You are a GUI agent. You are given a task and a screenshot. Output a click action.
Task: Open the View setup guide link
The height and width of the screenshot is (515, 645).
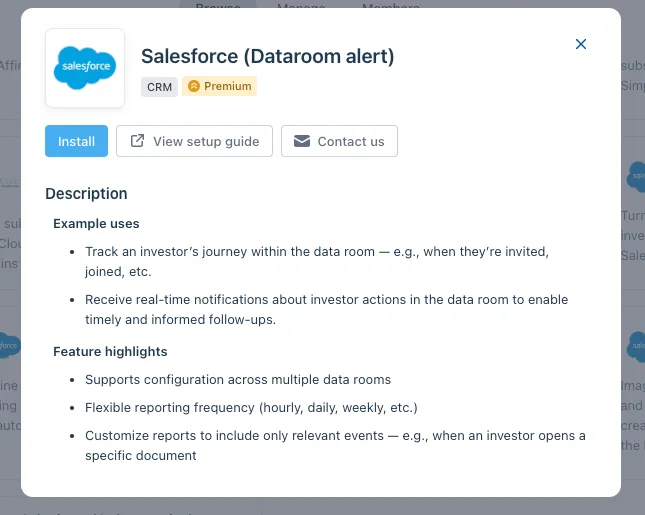pyautogui.click(x=194, y=141)
